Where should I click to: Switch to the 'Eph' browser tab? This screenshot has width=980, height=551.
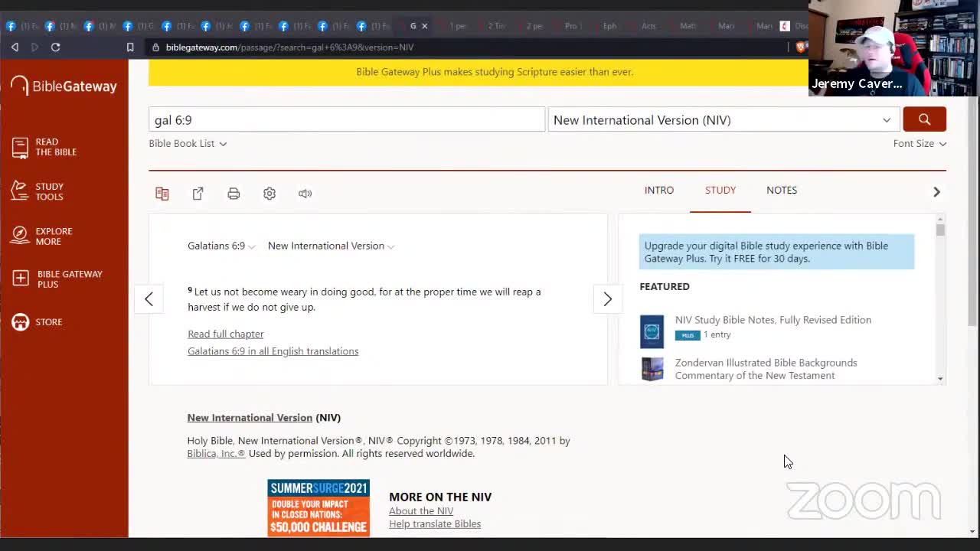coord(609,26)
